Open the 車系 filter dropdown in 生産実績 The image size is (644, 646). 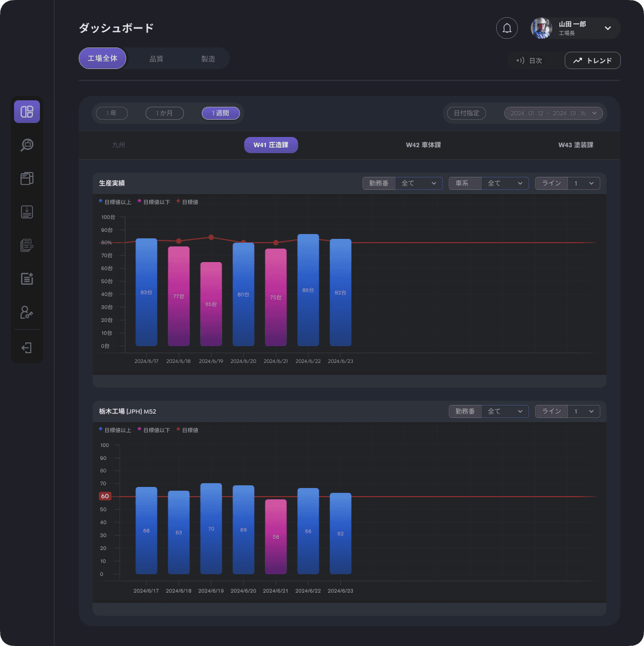tap(505, 183)
